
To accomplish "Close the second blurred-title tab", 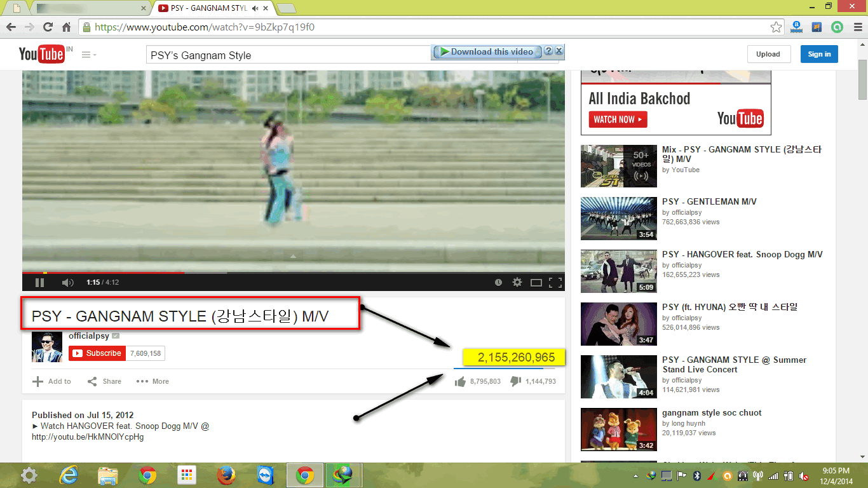I will [x=144, y=8].
